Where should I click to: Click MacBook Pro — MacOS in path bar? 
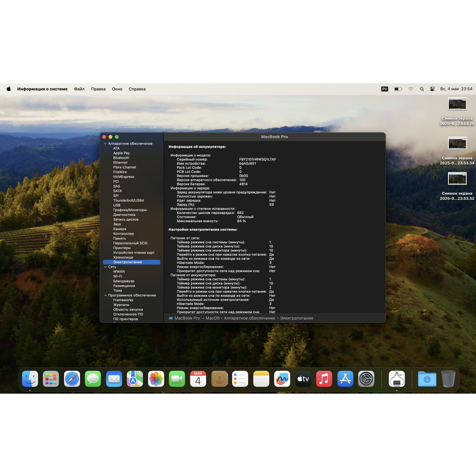(197, 318)
